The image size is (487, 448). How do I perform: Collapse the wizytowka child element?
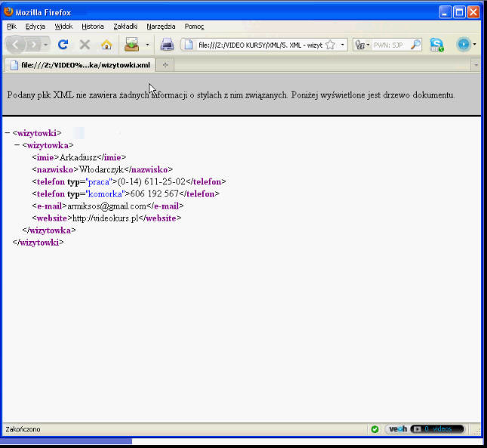[x=17, y=145]
